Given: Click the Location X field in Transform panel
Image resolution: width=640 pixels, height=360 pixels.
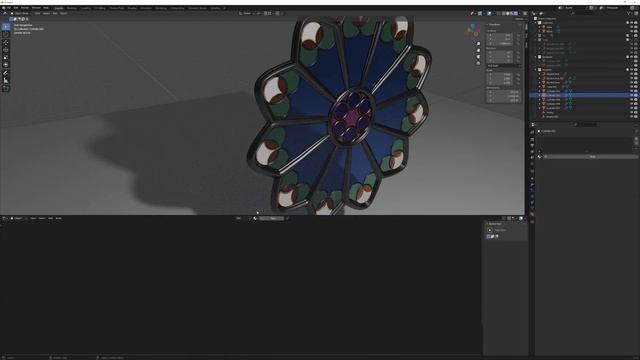Looking at the screenshot, I should coord(500,35).
